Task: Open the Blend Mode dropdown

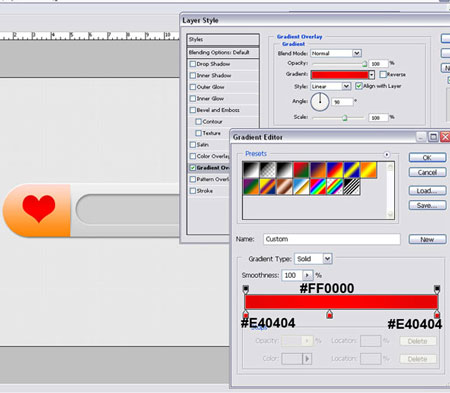Action: click(356, 53)
